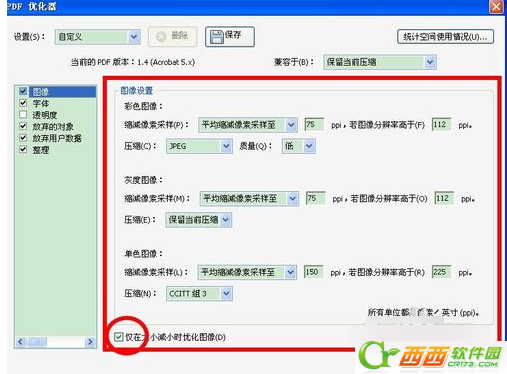The image size is (507, 374).
Task: Click right arrow of panel list scrollbar
Action: [90, 342]
